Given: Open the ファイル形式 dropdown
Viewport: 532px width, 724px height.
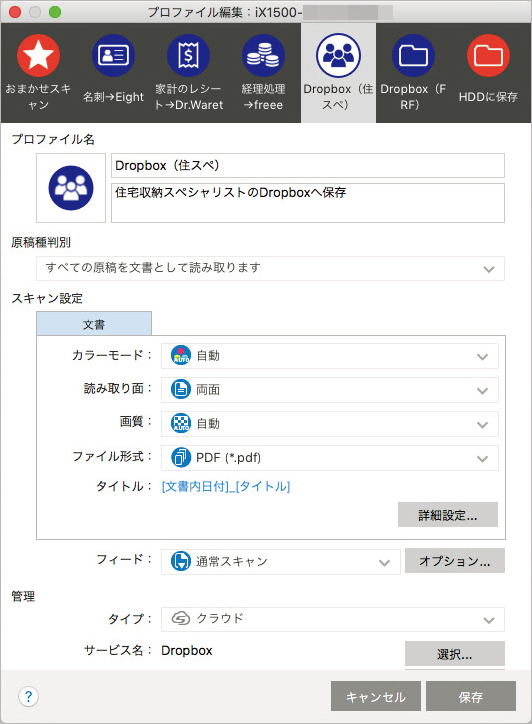Looking at the screenshot, I should (x=330, y=458).
